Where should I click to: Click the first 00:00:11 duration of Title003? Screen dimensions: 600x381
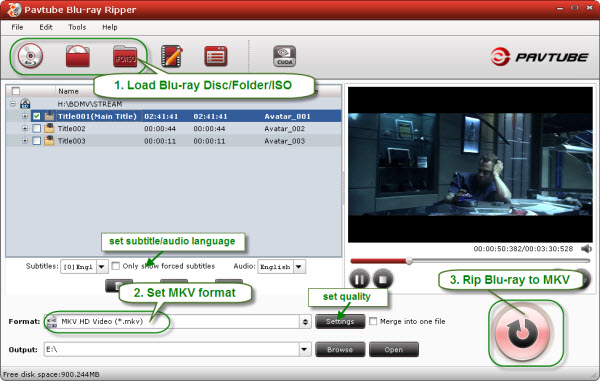(x=160, y=141)
